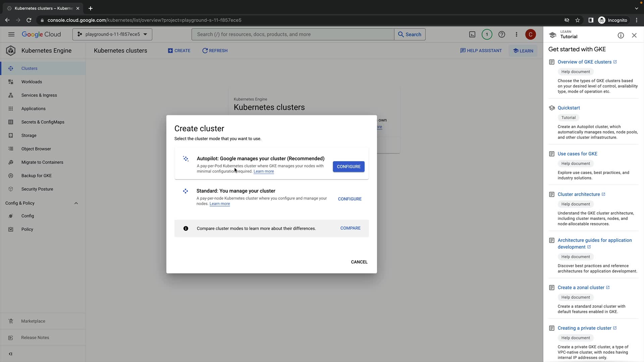Bookmark this page with star icon
Screen dimensions: 644x362
[577, 20]
